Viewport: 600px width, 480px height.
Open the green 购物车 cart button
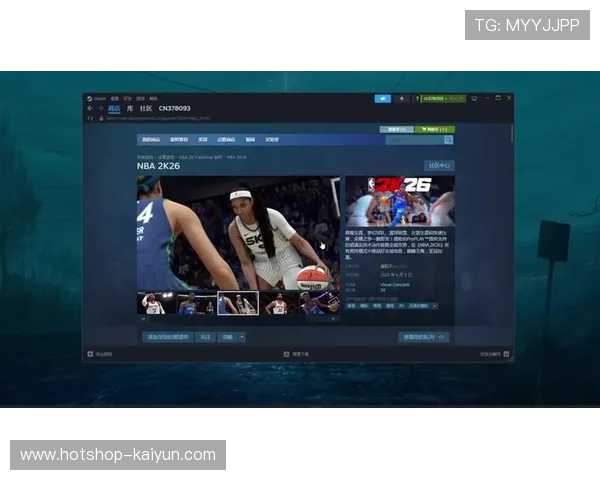click(435, 129)
